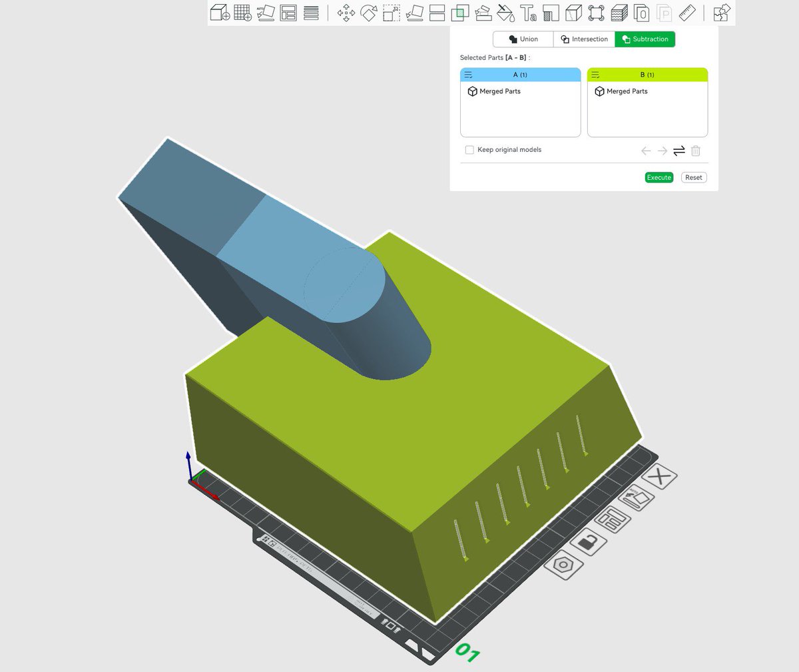
Task: Select the Lay on face tool
Action: pos(414,13)
